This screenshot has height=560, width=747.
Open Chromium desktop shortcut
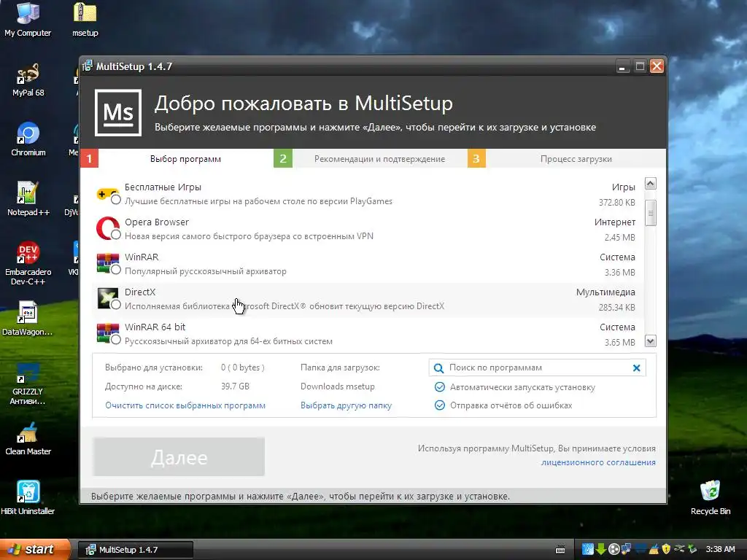(x=28, y=139)
